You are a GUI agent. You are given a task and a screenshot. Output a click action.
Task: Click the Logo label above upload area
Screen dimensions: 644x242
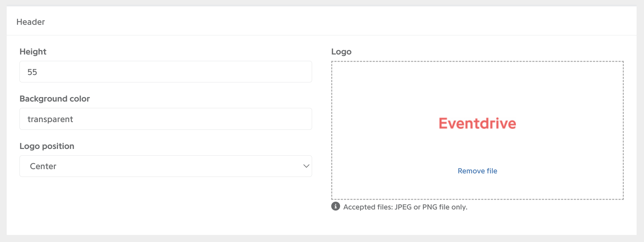[x=341, y=52]
